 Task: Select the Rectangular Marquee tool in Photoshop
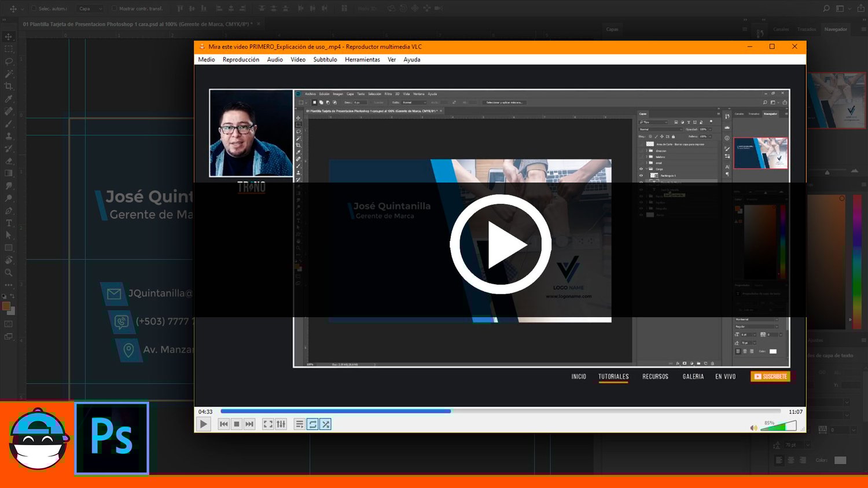pos(9,49)
